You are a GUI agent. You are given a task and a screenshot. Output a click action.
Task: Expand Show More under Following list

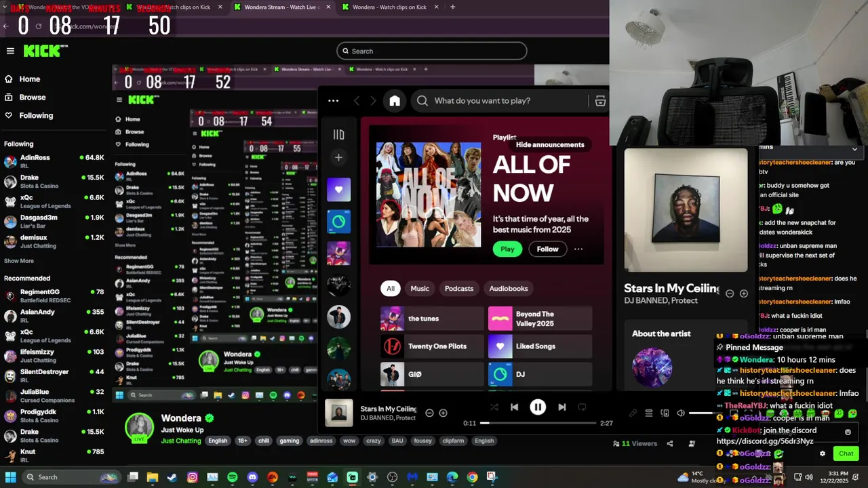(19, 261)
